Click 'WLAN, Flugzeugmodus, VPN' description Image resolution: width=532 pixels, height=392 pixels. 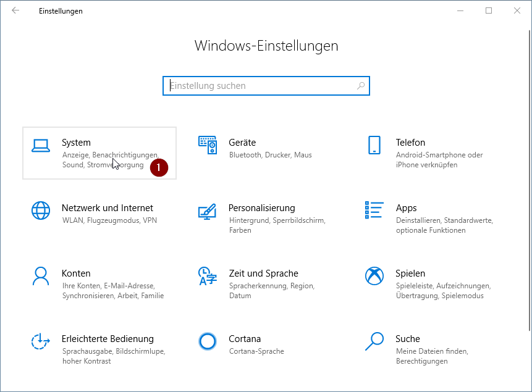109,220
